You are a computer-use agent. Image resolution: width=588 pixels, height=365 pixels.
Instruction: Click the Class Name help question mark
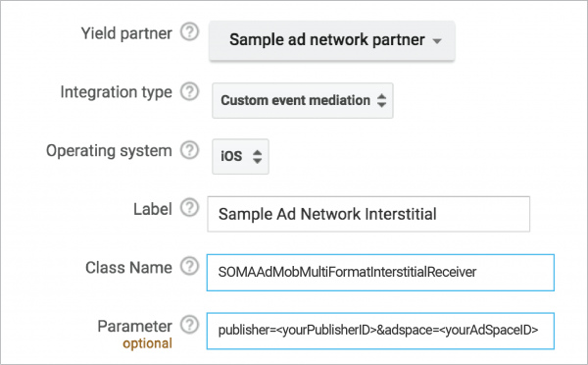point(189,267)
